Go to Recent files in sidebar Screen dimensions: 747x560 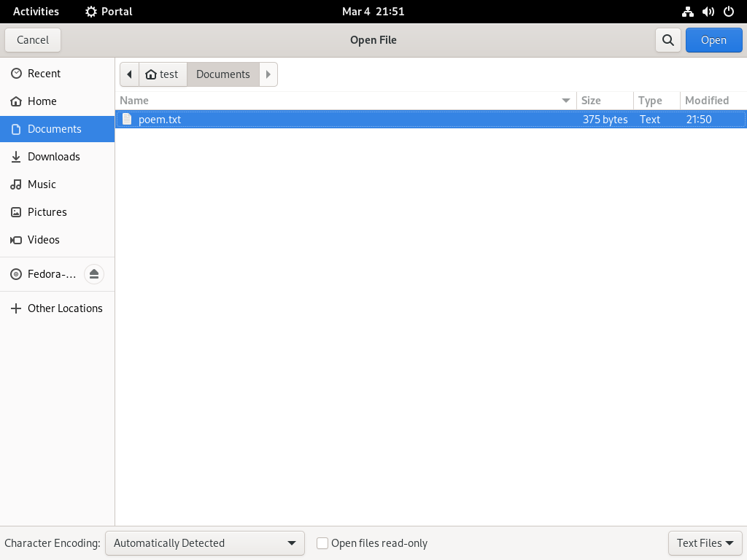pyautogui.click(x=57, y=74)
